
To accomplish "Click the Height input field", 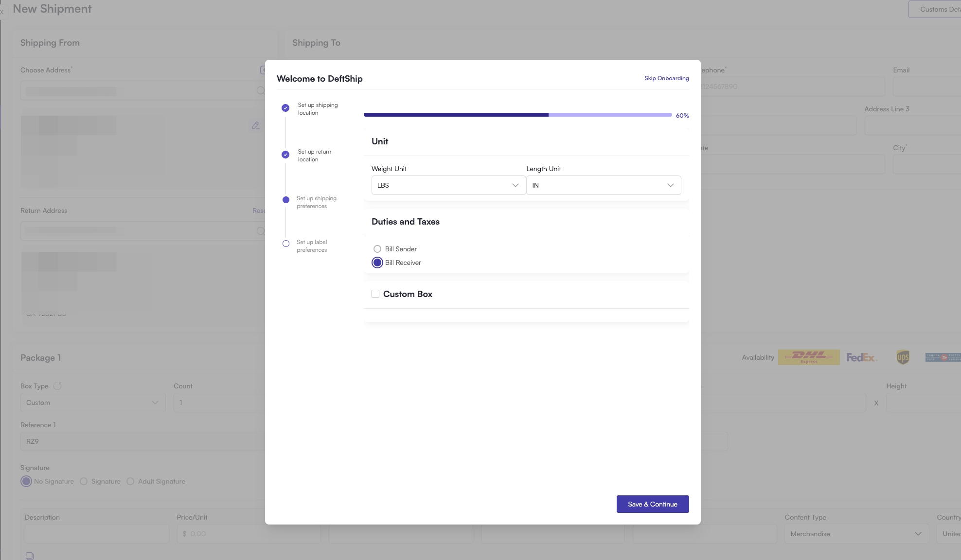I will point(924,402).
